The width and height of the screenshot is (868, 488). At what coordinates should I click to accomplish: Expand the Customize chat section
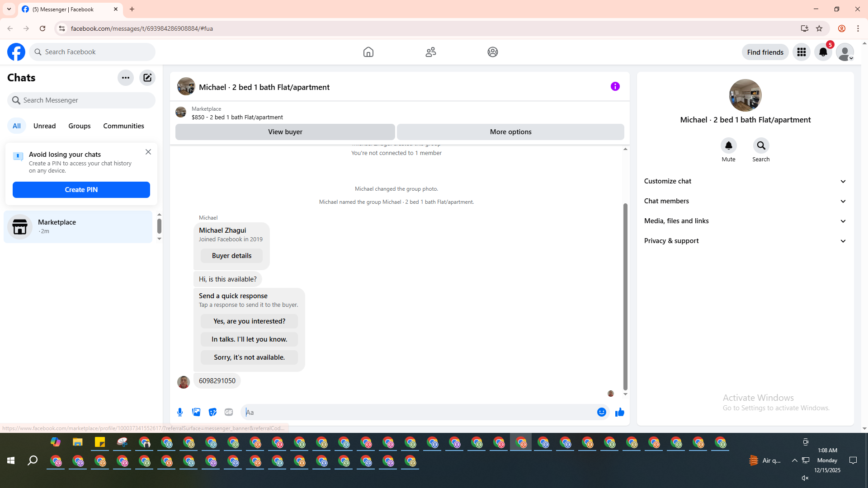point(745,181)
